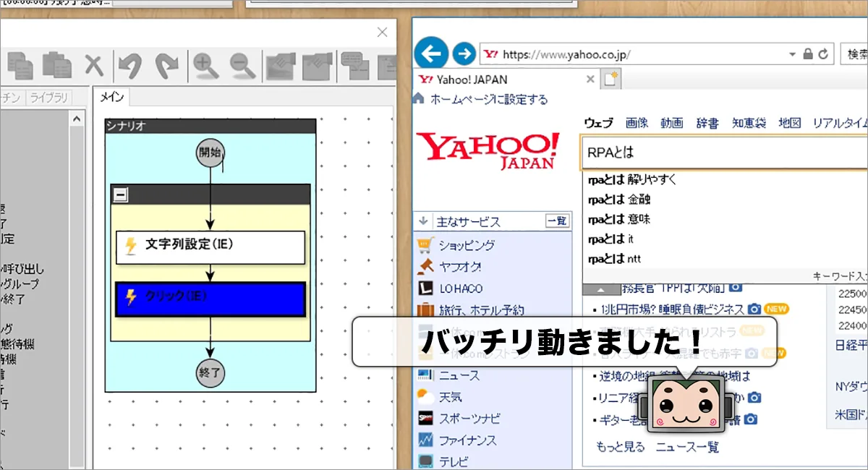
Task: Select the 知恵袋 search tab
Action: coord(749,123)
